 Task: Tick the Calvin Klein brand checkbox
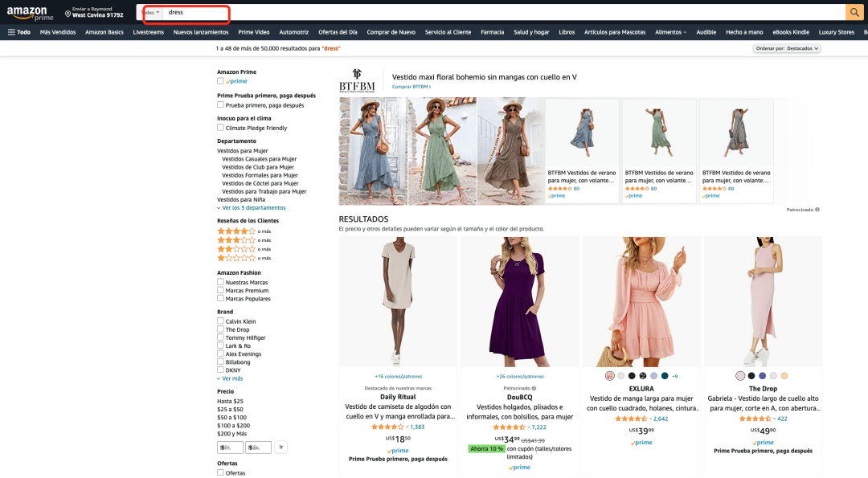click(x=220, y=321)
